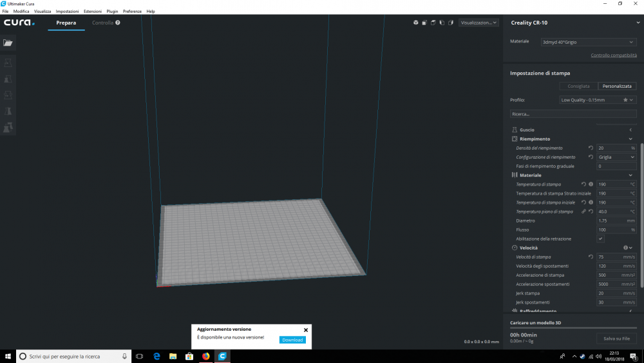Click the help icon beside Controlla
Screen dimensions: 644x363
coord(118,23)
